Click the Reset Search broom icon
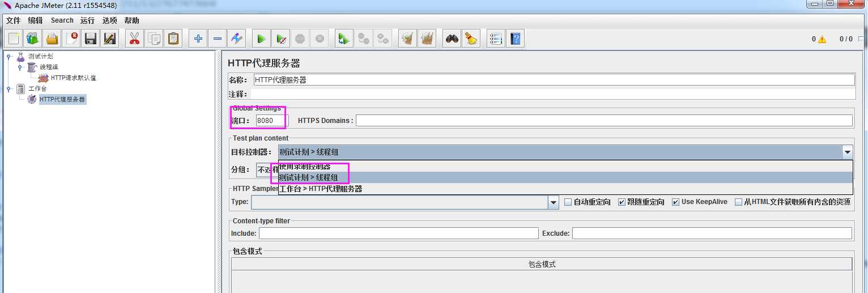Image resolution: width=868 pixels, height=293 pixels. click(471, 39)
